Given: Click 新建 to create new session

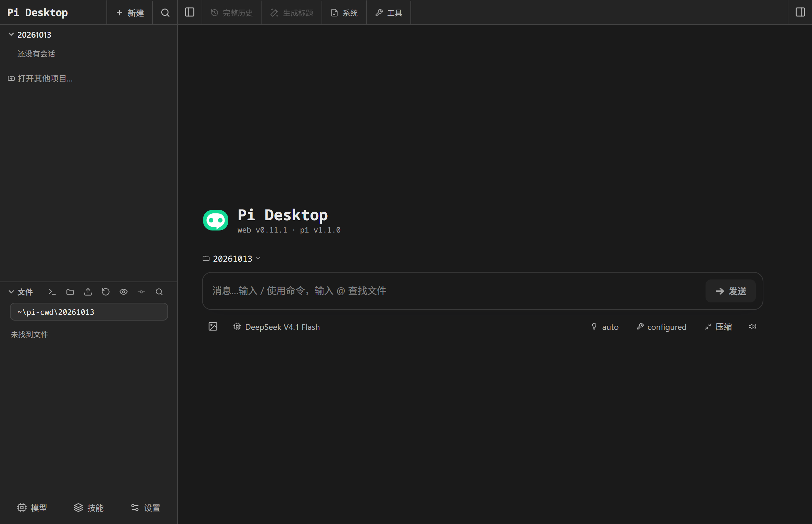Looking at the screenshot, I should (130, 13).
